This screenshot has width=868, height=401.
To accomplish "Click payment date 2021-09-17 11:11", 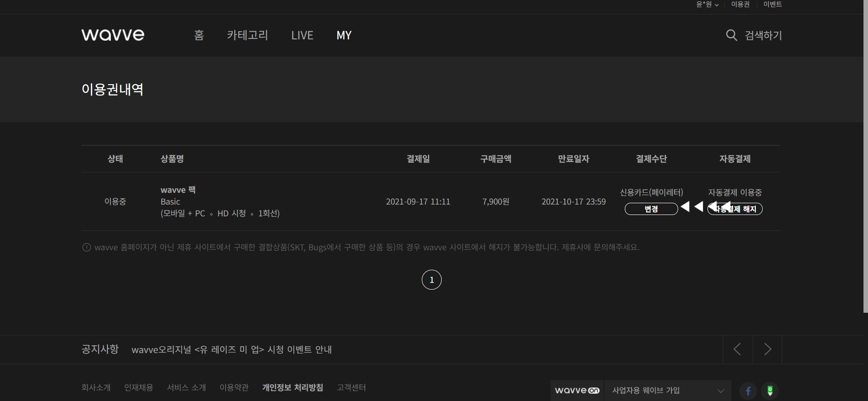I will (418, 201).
